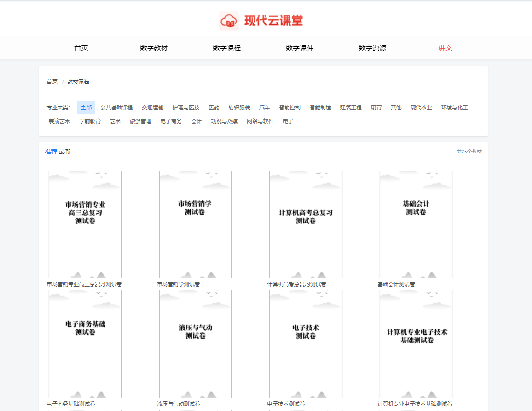Open the 数字资源 navigation item
This screenshot has height=411, width=532.
pyautogui.click(x=372, y=48)
